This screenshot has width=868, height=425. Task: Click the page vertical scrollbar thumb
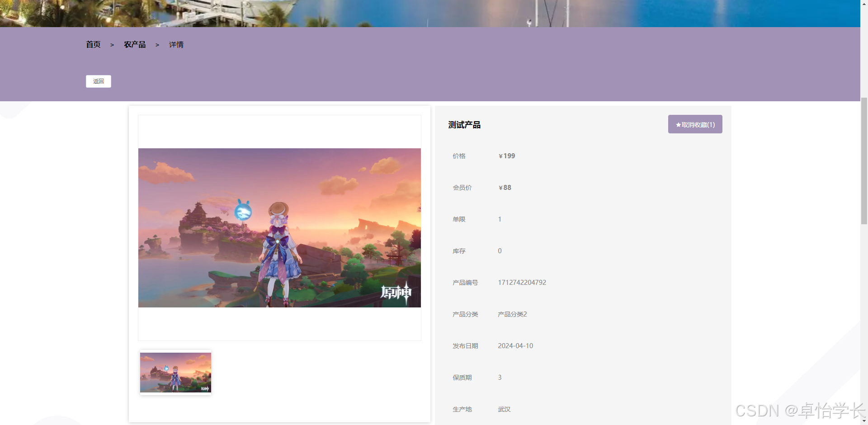864,161
